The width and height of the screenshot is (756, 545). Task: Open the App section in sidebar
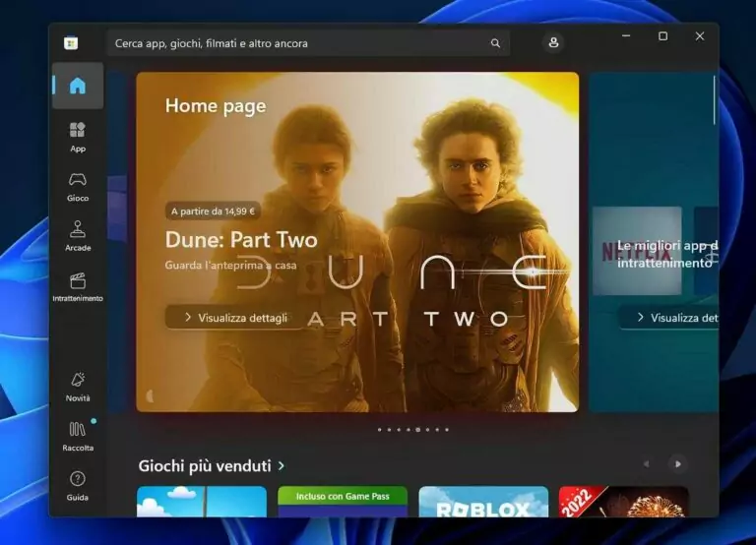tap(78, 138)
